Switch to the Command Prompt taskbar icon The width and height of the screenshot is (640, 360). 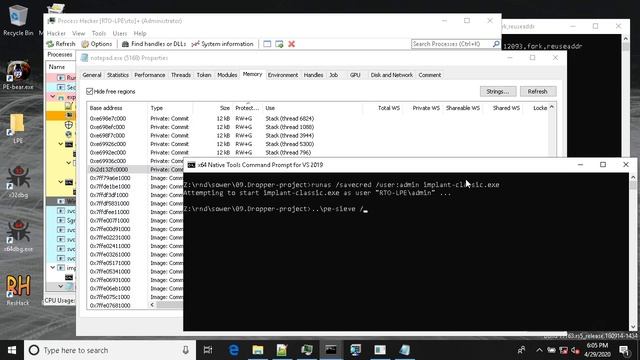click(x=331, y=350)
